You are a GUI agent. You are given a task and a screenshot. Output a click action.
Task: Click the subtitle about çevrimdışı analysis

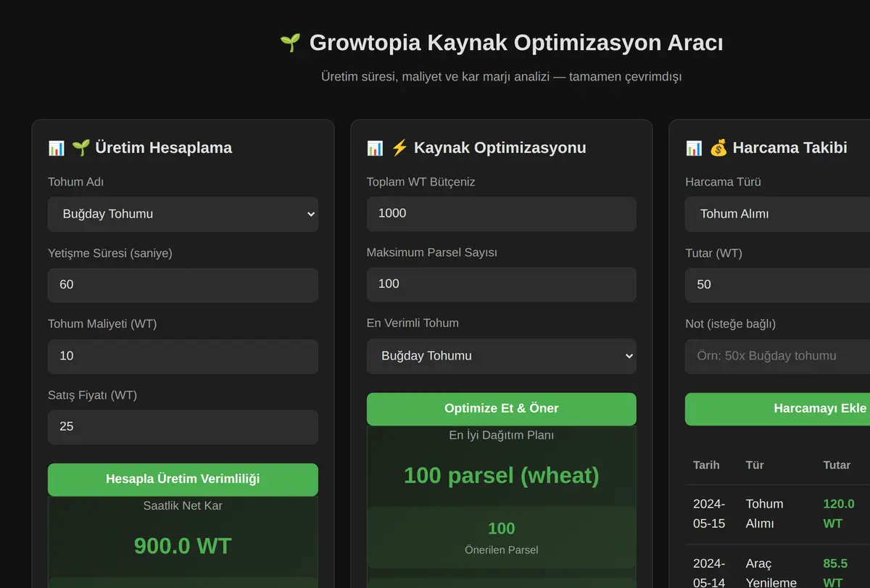click(x=502, y=77)
